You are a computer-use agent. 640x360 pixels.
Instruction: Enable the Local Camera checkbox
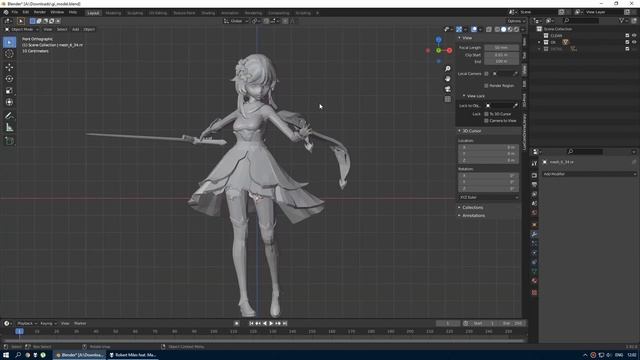click(x=486, y=74)
